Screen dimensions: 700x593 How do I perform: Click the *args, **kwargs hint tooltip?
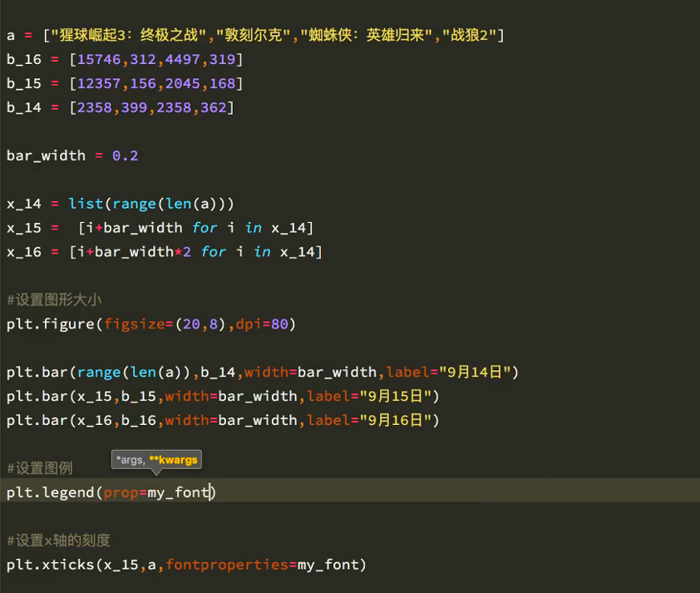pos(156,460)
